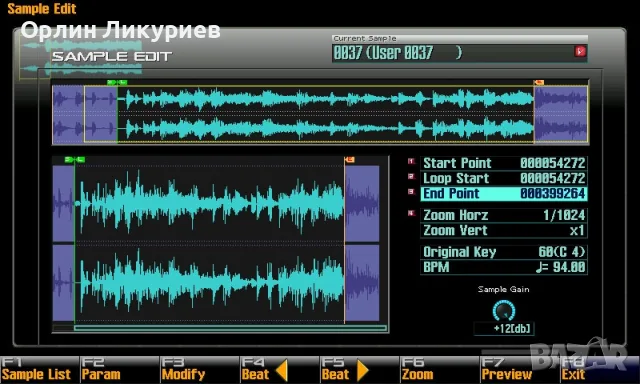Select the Zoom Horz setting

pos(504,215)
